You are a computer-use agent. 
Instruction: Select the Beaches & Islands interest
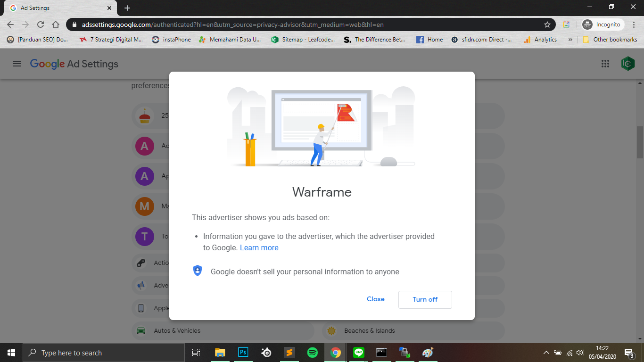click(x=413, y=331)
